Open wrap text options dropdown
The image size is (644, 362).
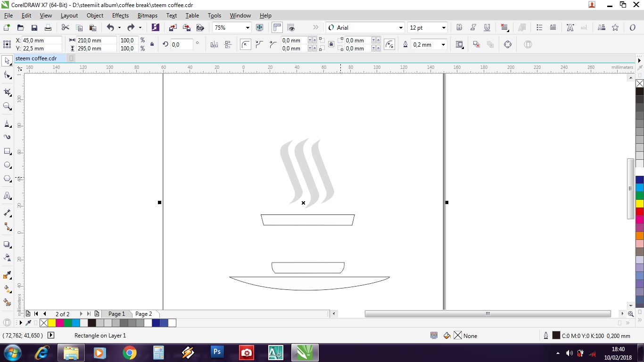460,44
